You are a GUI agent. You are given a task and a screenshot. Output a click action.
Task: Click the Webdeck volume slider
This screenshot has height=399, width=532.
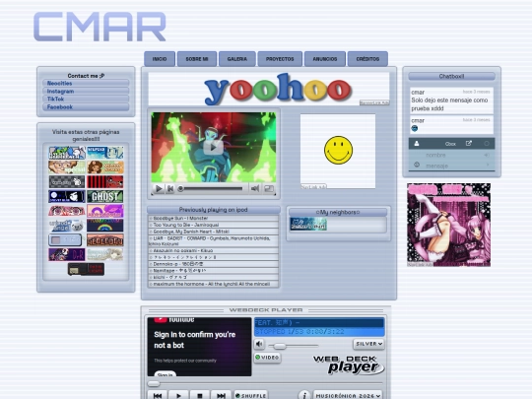pyautogui.click(x=294, y=346)
